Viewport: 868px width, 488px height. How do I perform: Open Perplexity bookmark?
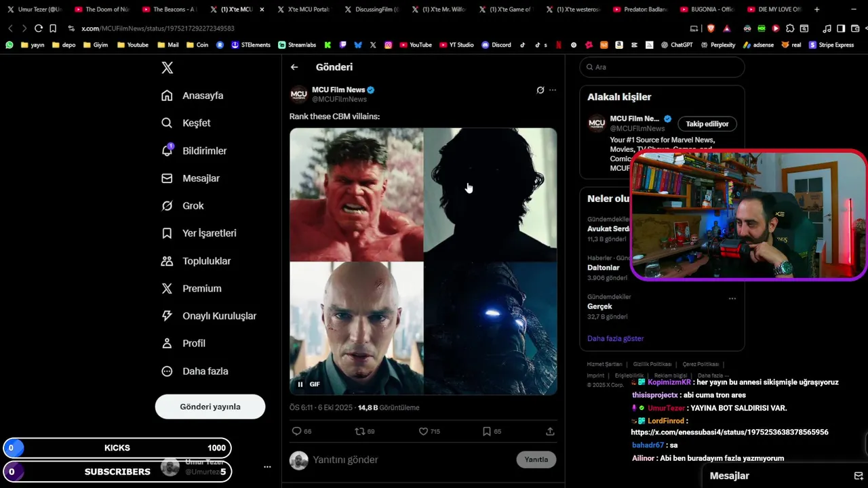click(x=717, y=45)
